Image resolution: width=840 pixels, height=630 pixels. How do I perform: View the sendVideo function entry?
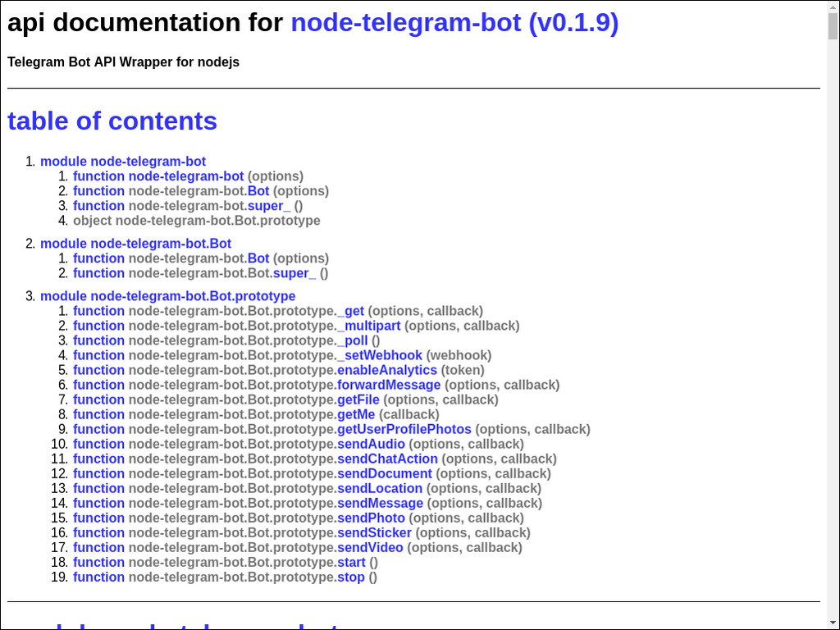tap(297, 548)
